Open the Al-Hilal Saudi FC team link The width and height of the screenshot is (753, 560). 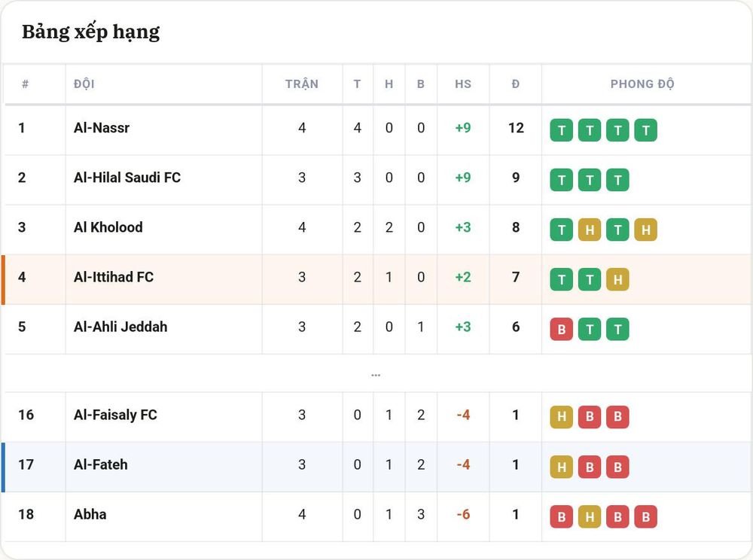pos(127,178)
